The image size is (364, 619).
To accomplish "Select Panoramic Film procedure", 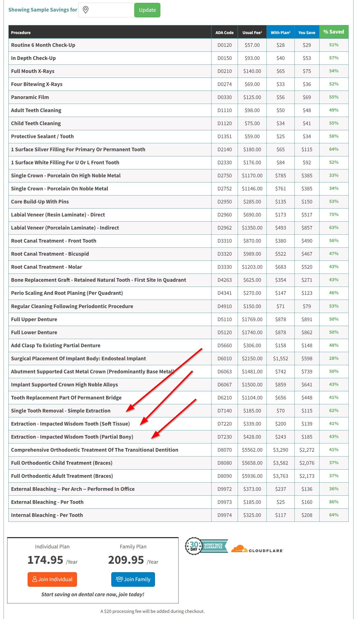I will (30, 97).
